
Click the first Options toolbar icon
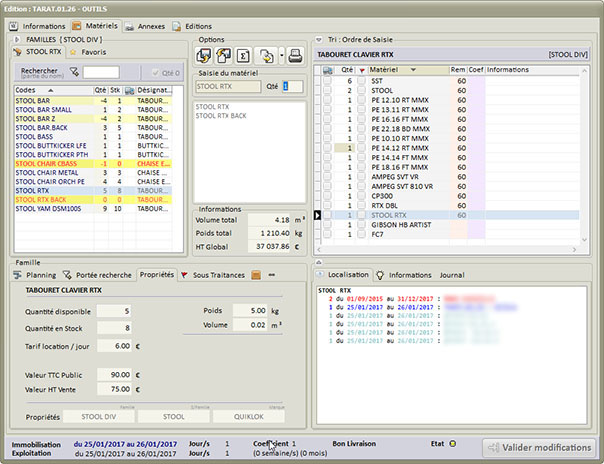tap(203, 54)
